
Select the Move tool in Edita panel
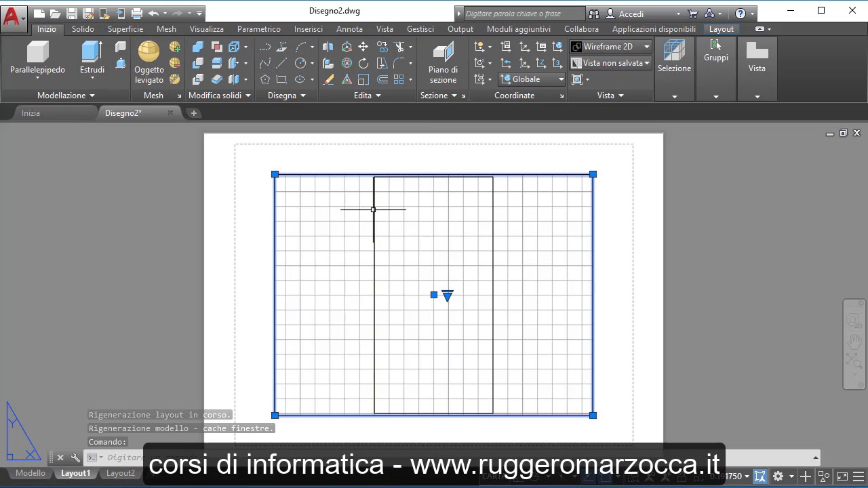363,47
